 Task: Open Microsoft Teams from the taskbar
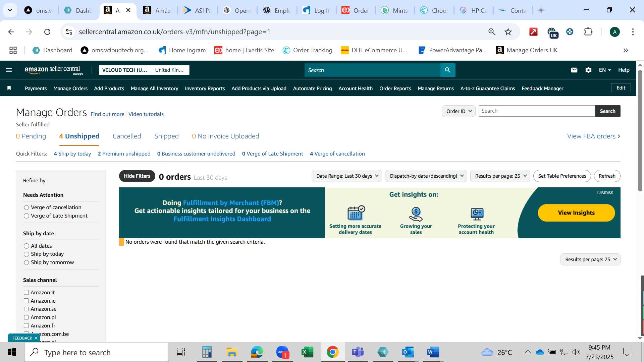point(358,352)
